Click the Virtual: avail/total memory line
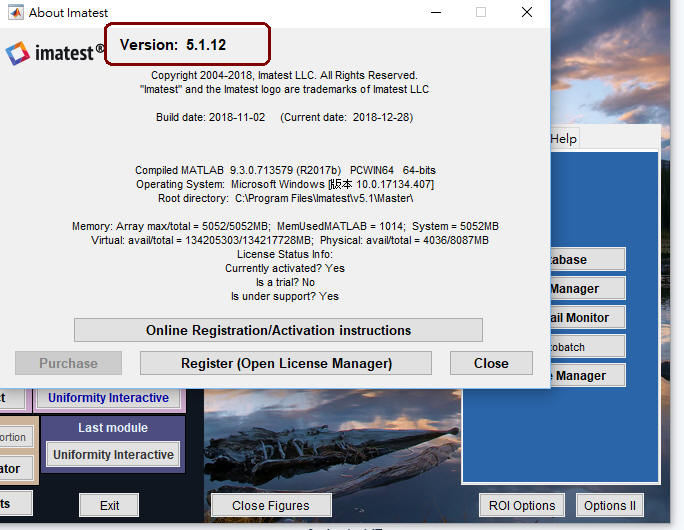The width and height of the screenshot is (684, 530). 290,240
